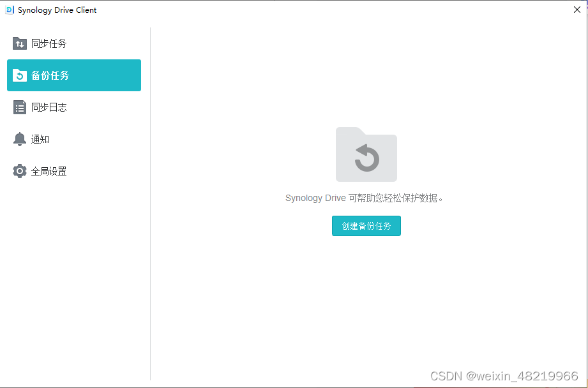Close the Synology Drive Client window
588x388 pixels.
pos(577,10)
